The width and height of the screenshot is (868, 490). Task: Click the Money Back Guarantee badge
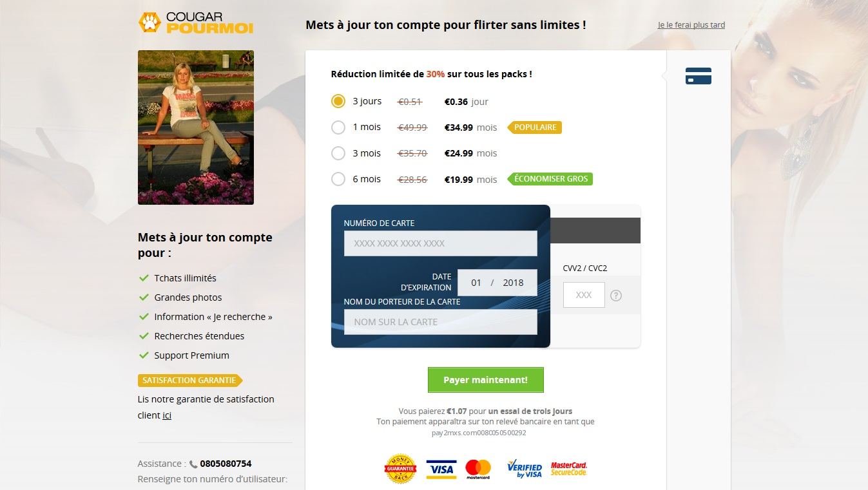(x=400, y=469)
